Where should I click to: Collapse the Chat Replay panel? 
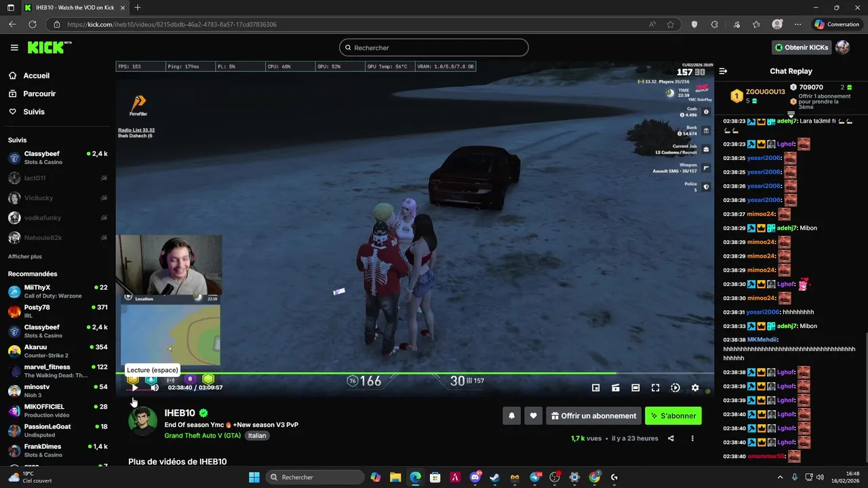pos(723,71)
